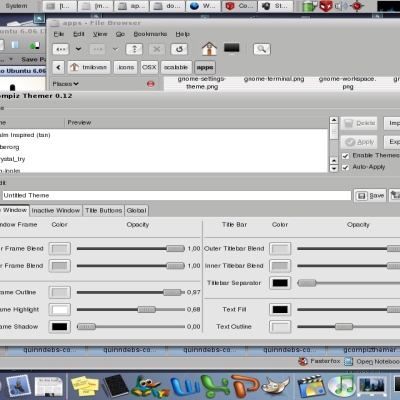The width and height of the screenshot is (400, 400).
Task: Go forward in the File Browser
Action: tap(97, 49)
